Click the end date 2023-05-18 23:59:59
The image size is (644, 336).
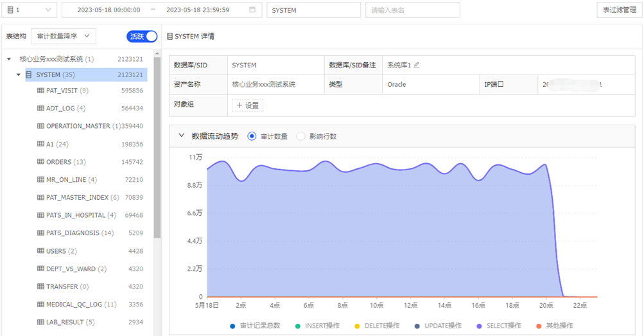(x=198, y=10)
